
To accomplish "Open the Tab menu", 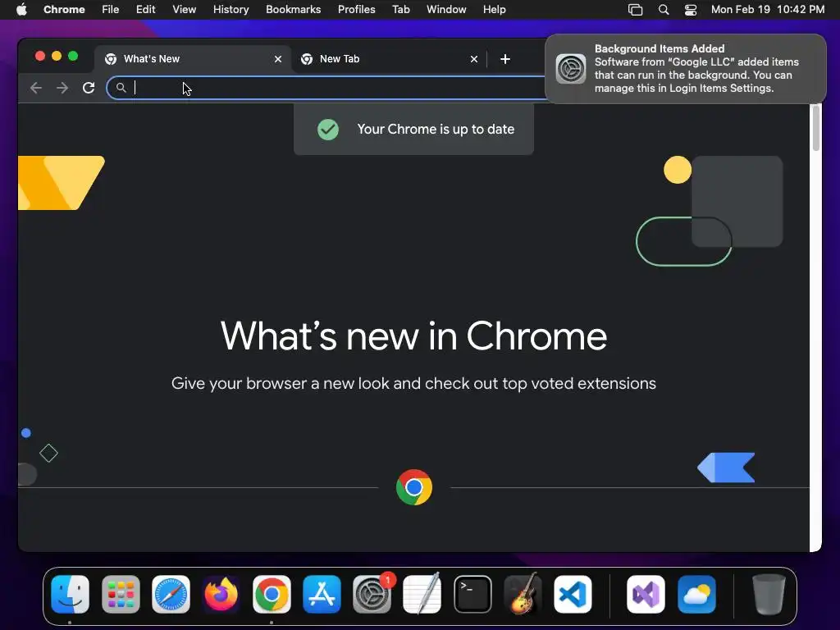I will tap(400, 10).
